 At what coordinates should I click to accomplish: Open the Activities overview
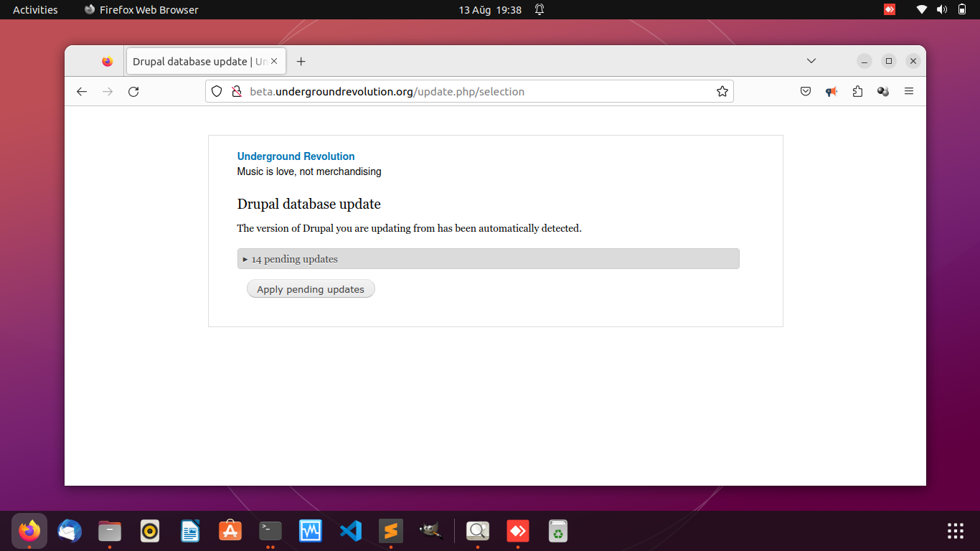pyautogui.click(x=35, y=10)
